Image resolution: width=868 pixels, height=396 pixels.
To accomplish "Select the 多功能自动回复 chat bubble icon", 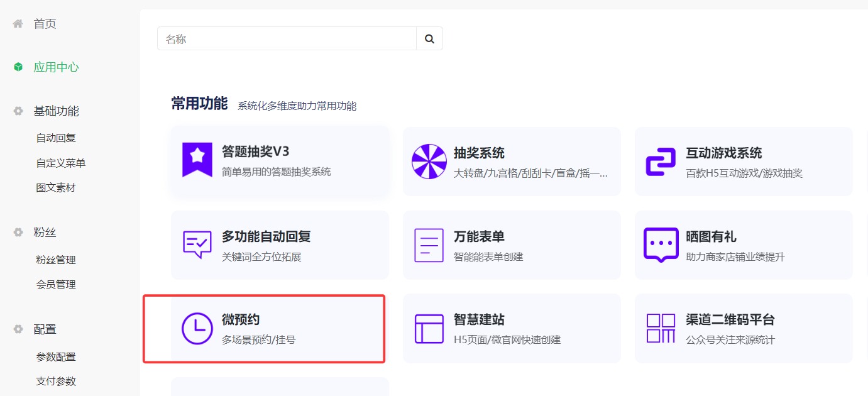I will coord(197,245).
